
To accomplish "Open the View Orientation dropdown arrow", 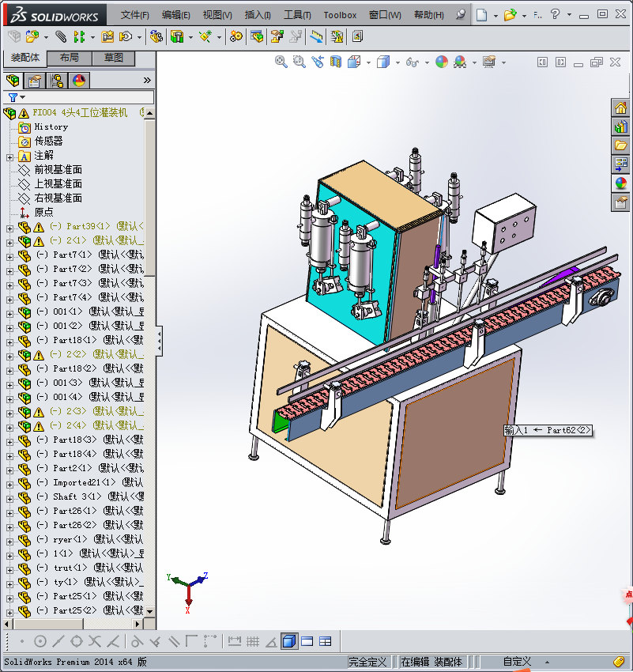I will (x=368, y=62).
